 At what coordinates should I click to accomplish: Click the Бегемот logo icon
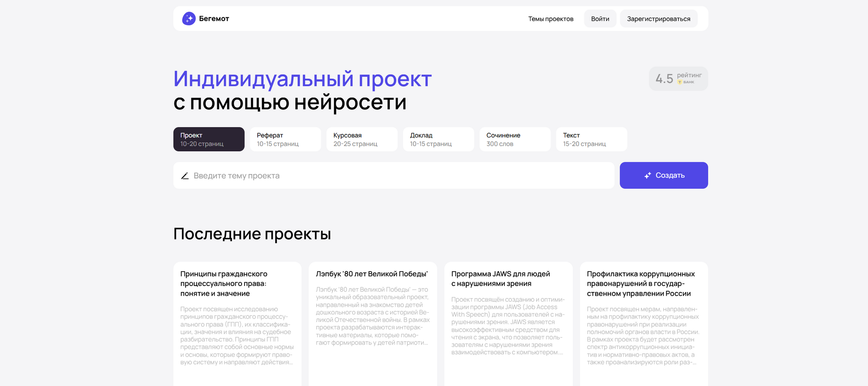[189, 19]
